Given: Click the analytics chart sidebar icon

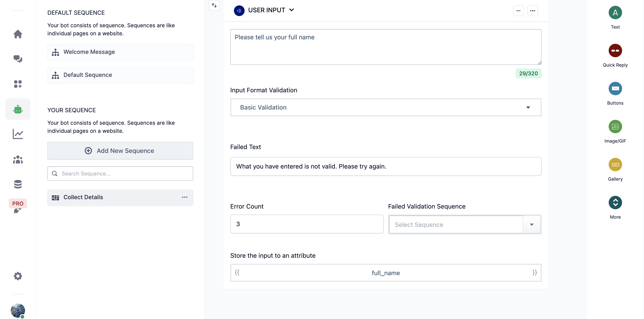Looking at the screenshot, I should (x=18, y=134).
